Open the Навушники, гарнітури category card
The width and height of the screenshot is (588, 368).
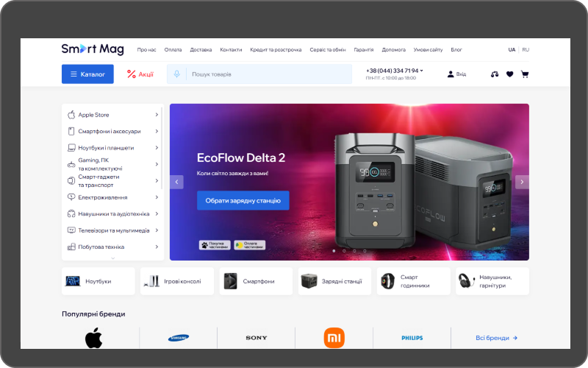point(492,281)
